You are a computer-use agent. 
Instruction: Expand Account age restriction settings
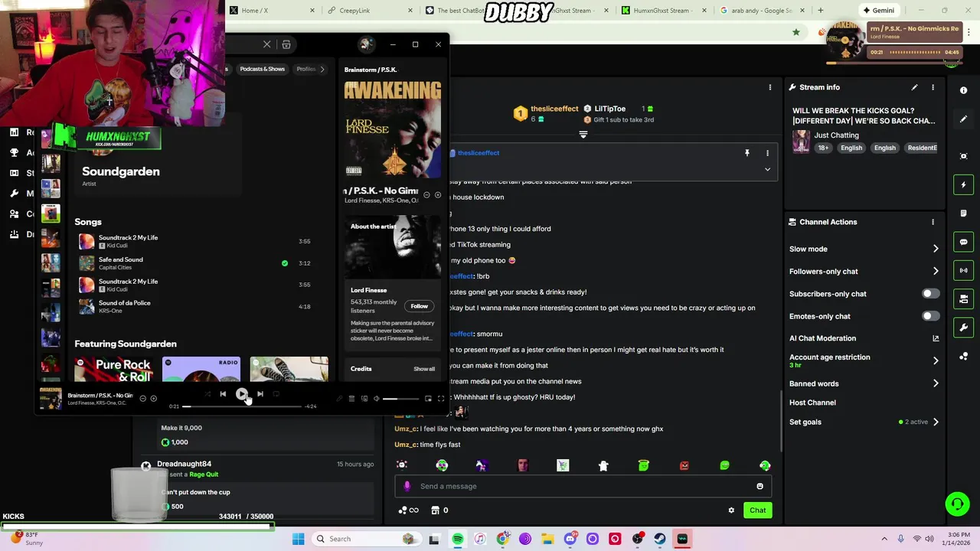coord(936,360)
